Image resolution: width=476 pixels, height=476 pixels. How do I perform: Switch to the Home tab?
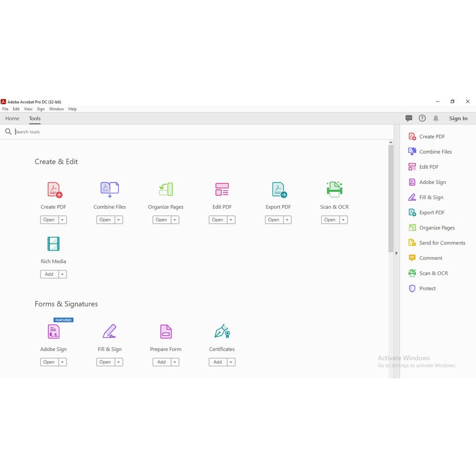12,119
